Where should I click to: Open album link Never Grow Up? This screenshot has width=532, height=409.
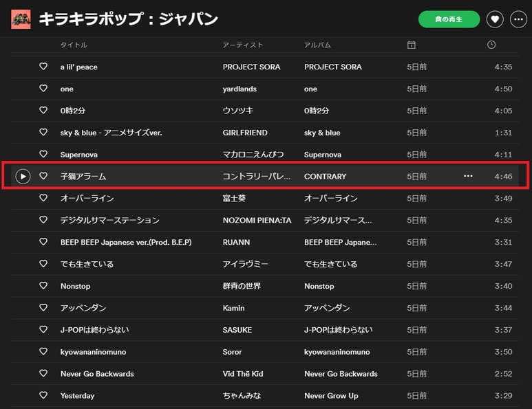click(x=331, y=396)
